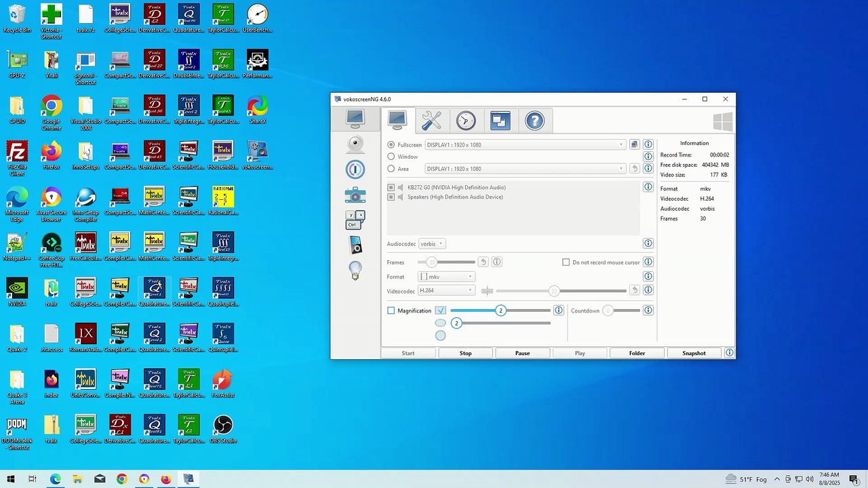Screen dimensions: 868x488
Task: Open the blue question-mark help tab
Action: pyautogui.click(x=534, y=121)
